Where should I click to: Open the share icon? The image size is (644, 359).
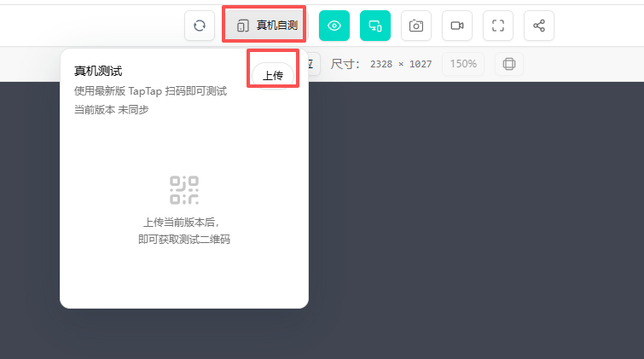click(539, 26)
